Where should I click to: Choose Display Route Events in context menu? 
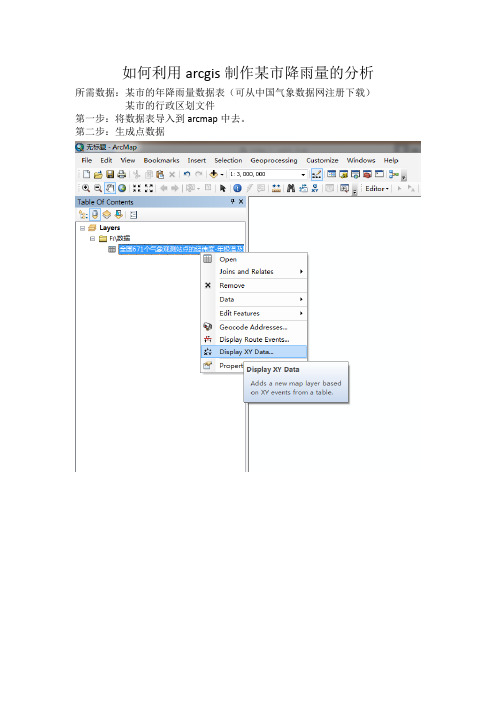pos(254,339)
